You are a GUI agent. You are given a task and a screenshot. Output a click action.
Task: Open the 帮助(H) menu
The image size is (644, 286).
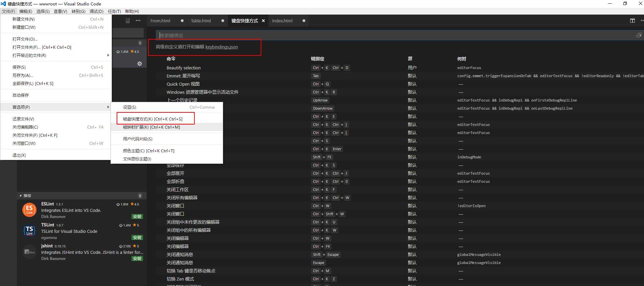[132, 11]
